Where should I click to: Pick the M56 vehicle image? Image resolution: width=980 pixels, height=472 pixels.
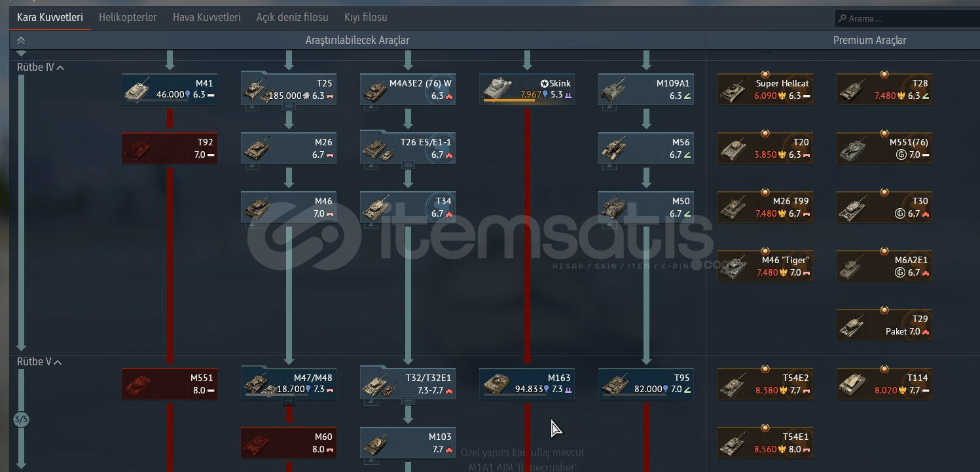(x=615, y=149)
